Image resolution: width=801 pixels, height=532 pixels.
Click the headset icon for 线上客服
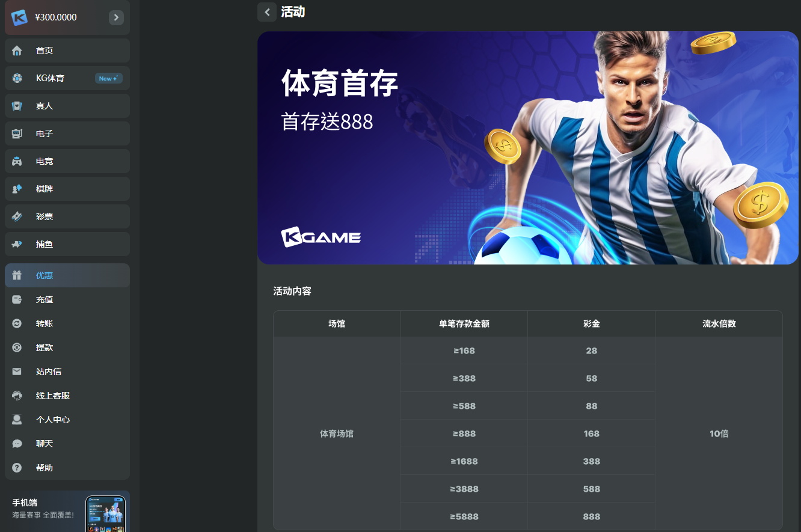(17, 396)
